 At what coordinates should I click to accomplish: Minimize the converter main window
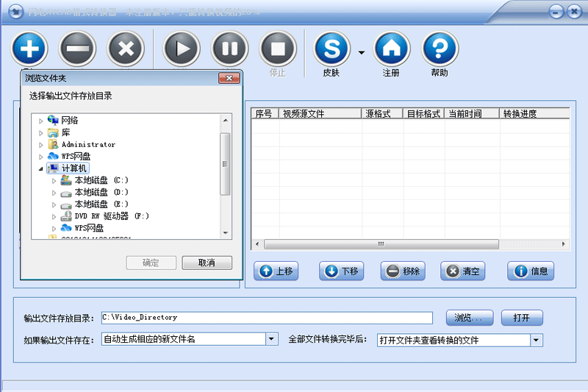coord(556,12)
